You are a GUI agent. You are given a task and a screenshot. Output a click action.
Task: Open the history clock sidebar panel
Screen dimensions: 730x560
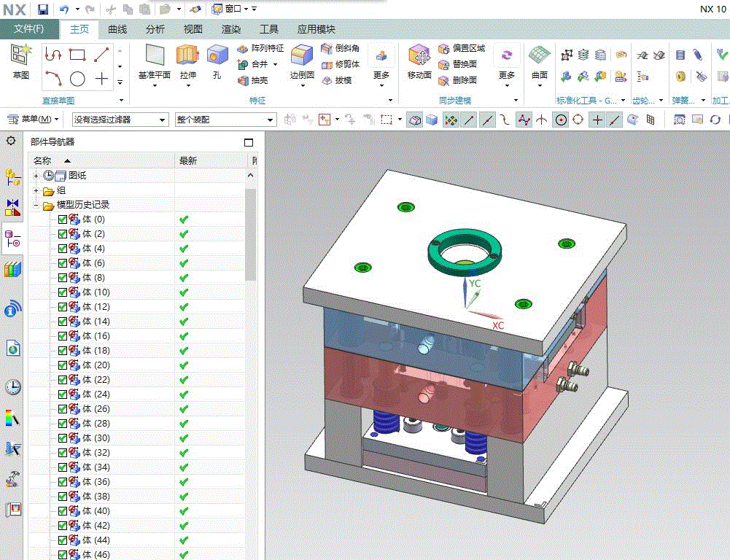pyautogui.click(x=12, y=386)
